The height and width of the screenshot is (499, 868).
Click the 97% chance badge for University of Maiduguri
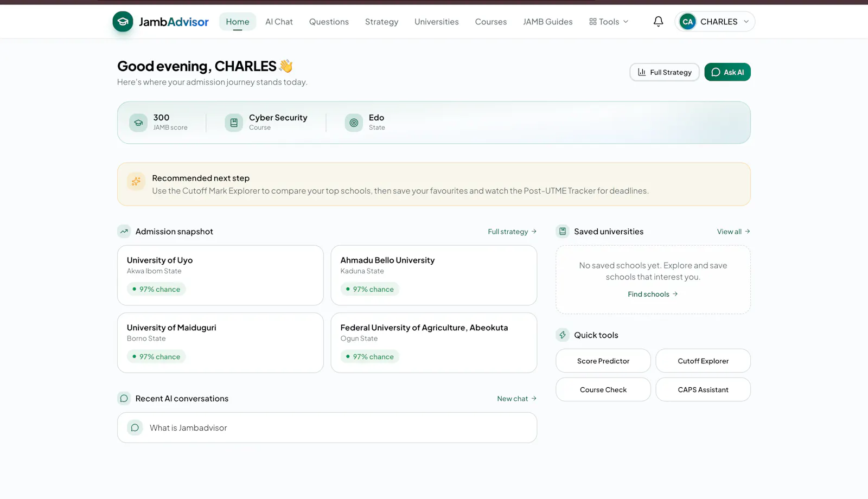pyautogui.click(x=156, y=356)
